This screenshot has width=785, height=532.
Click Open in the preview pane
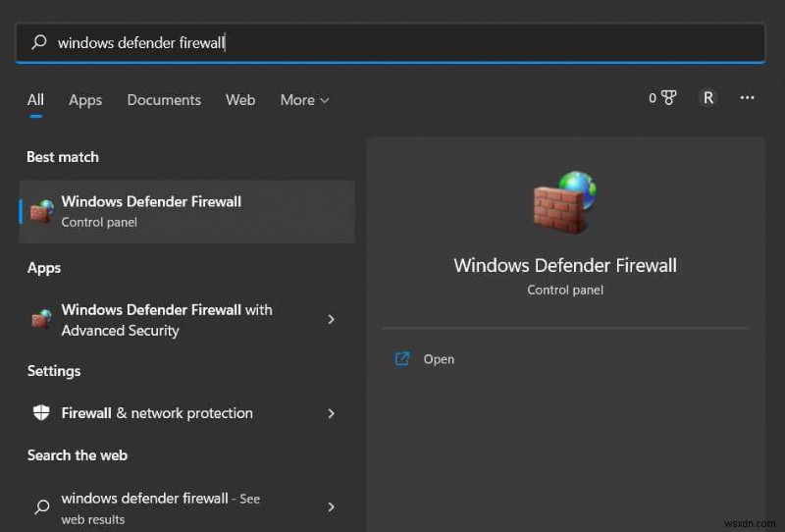(439, 359)
